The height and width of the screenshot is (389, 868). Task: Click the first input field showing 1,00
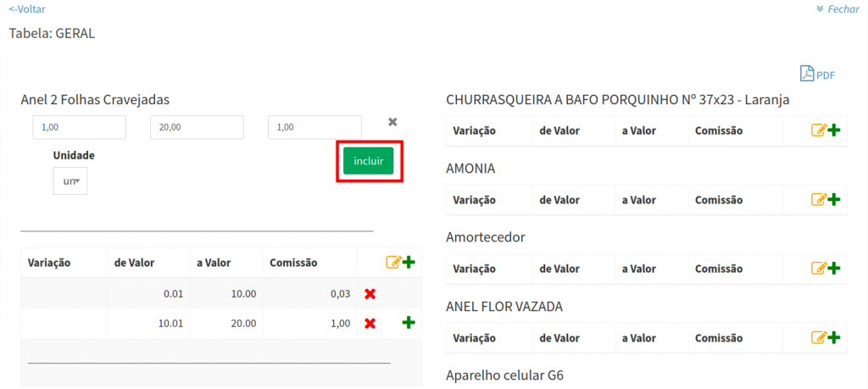(79, 127)
